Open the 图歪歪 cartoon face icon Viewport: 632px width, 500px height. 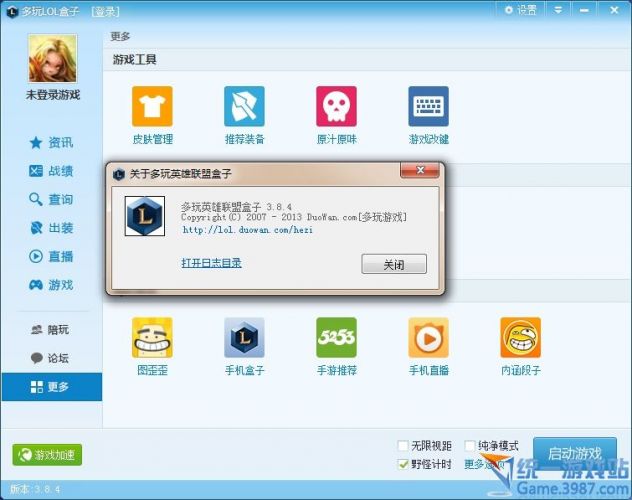click(x=152, y=338)
